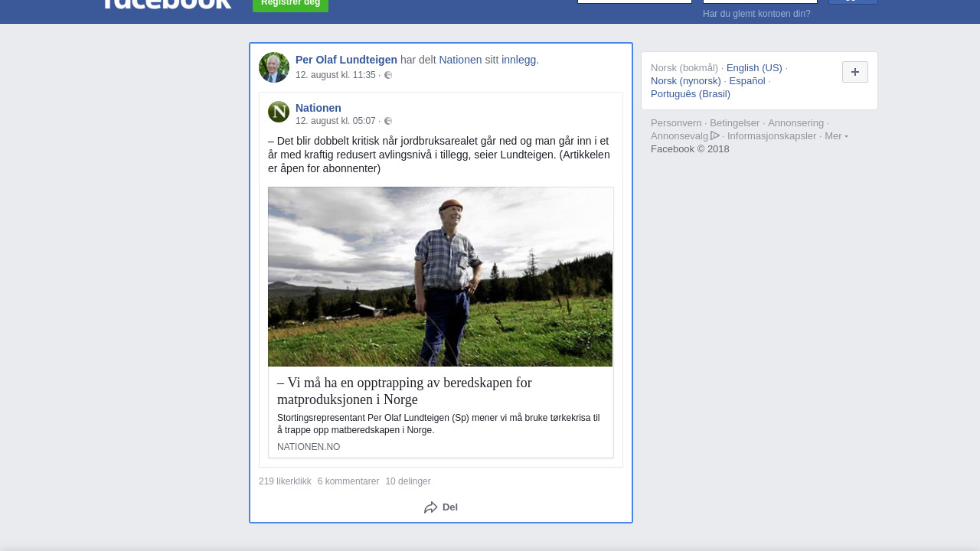Open the 'innlegg' link
The height and width of the screenshot is (551, 980).
click(518, 60)
